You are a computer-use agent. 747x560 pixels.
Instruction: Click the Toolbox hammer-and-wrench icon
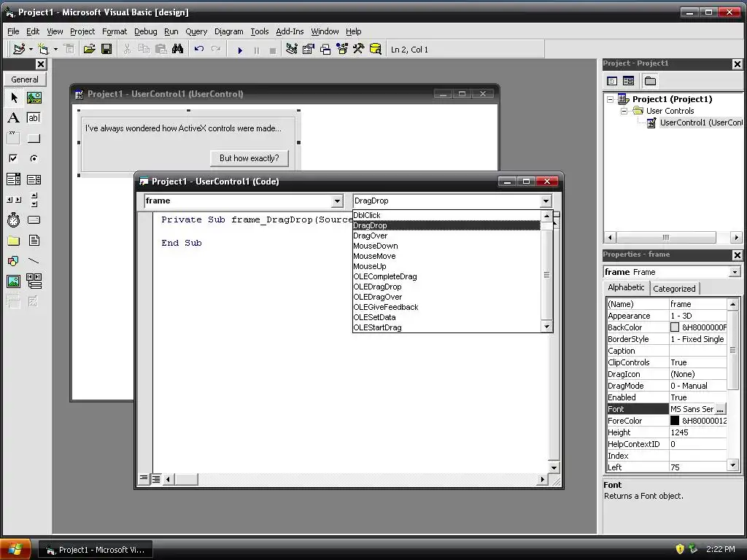coord(359,49)
